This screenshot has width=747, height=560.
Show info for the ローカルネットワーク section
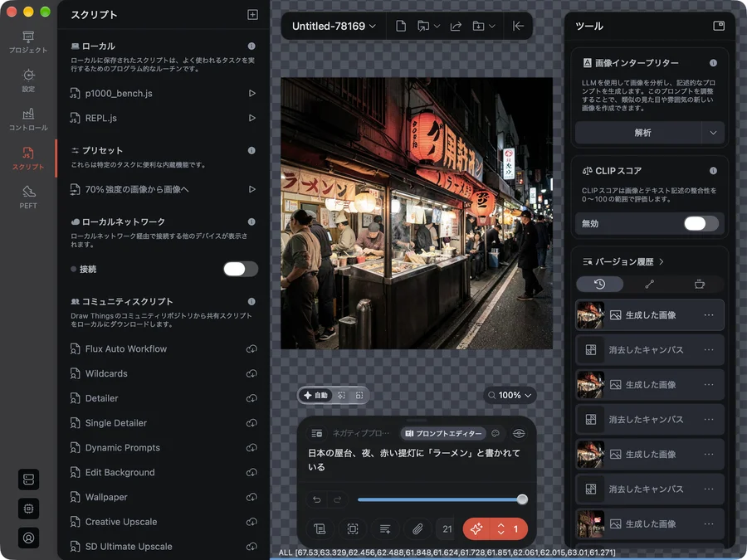(251, 222)
